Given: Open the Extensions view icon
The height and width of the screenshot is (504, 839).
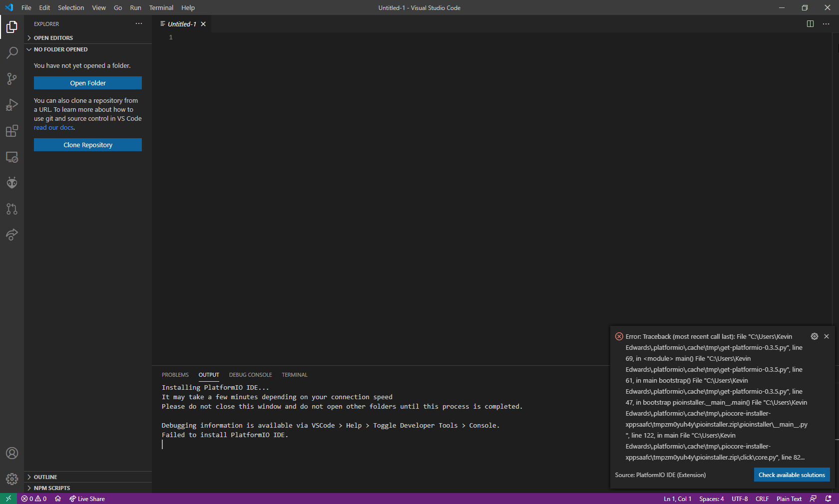Looking at the screenshot, I should point(12,131).
